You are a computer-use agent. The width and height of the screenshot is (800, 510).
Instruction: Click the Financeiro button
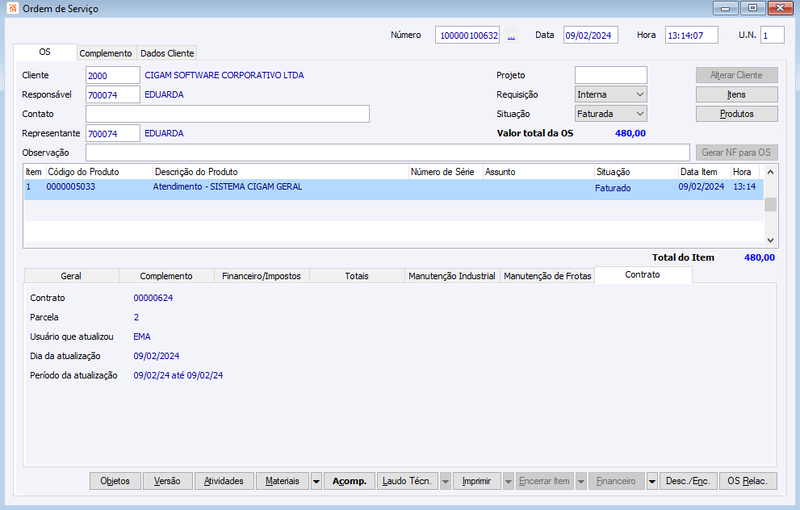pyautogui.click(x=616, y=481)
